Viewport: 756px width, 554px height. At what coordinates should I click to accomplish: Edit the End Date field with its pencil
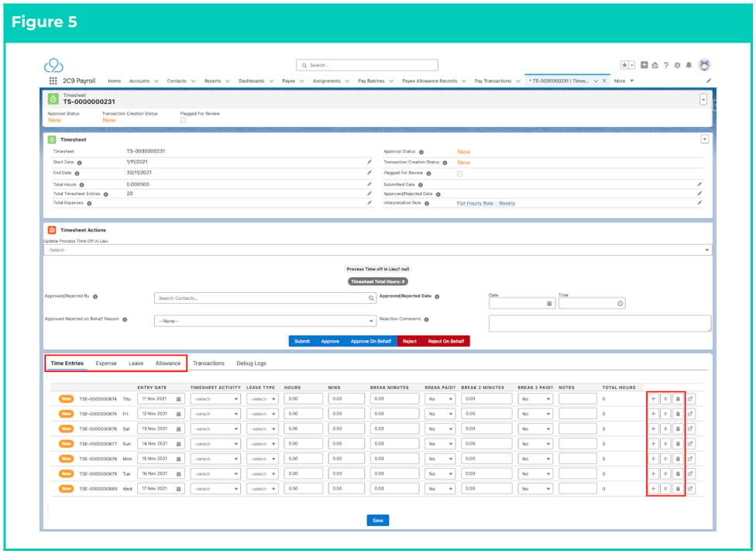pos(369,173)
